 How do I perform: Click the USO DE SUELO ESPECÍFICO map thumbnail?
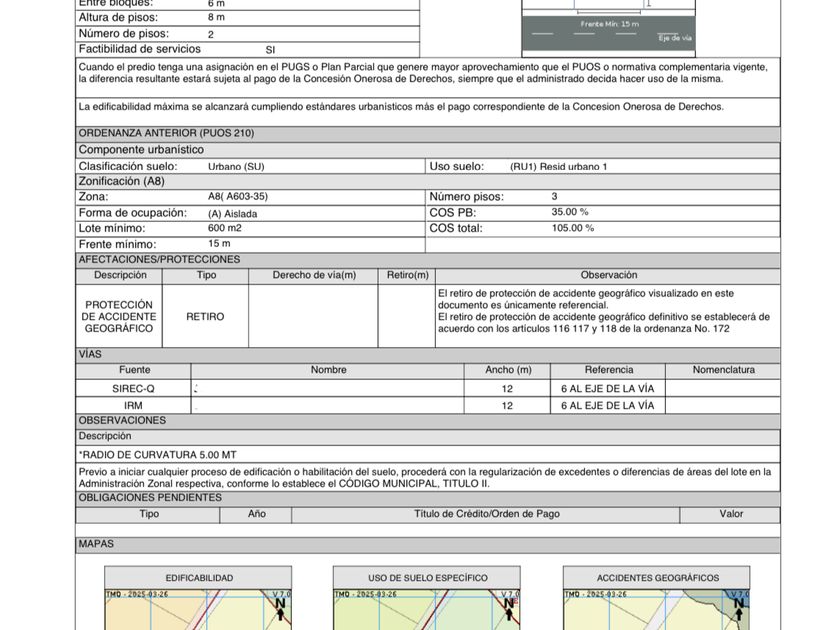click(x=426, y=610)
